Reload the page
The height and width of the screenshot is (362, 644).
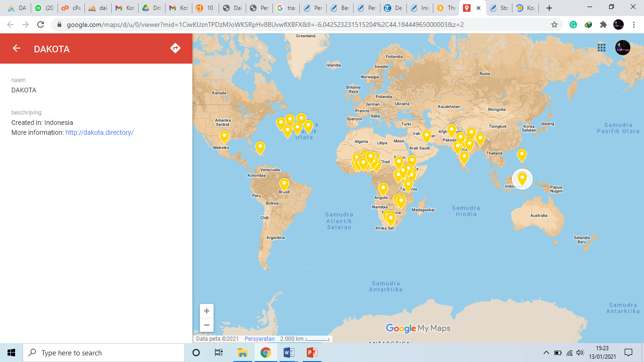[x=41, y=25]
